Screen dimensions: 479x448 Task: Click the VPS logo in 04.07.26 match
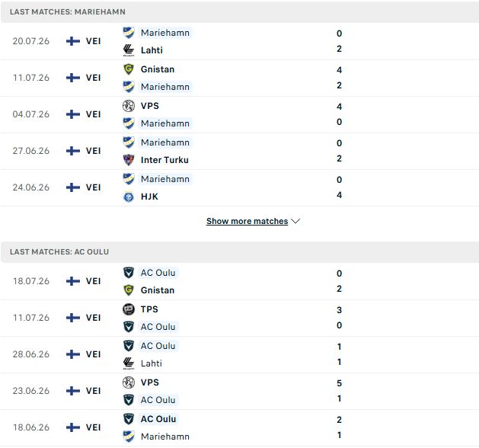[x=128, y=106]
